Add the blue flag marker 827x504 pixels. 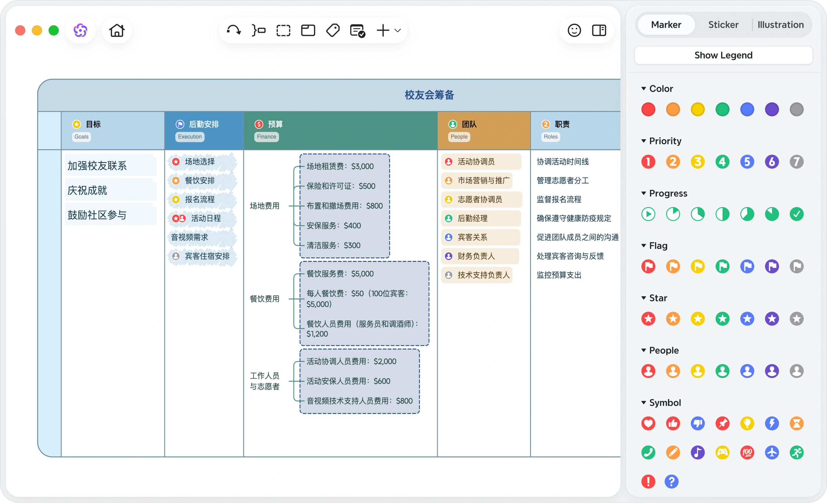coord(747,266)
